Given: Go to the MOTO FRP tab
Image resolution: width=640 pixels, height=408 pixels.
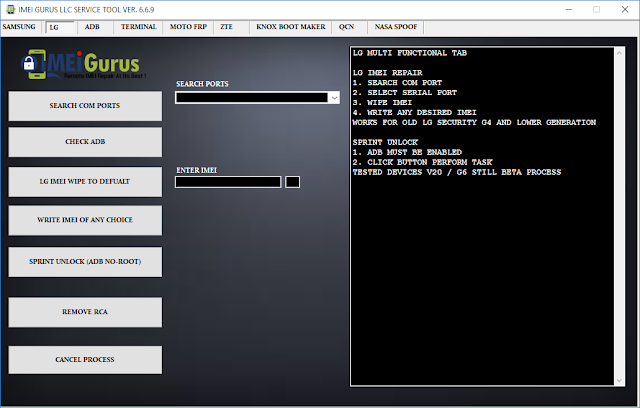Looking at the screenshot, I should (x=188, y=27).
